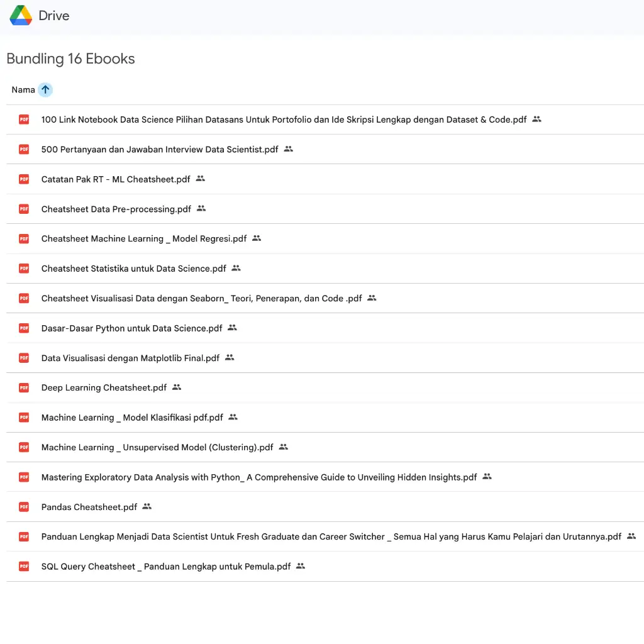Click PDF icon beside Deep Learning Cheatsheet.pdf
Screen dimensions: 644x644
24,387
